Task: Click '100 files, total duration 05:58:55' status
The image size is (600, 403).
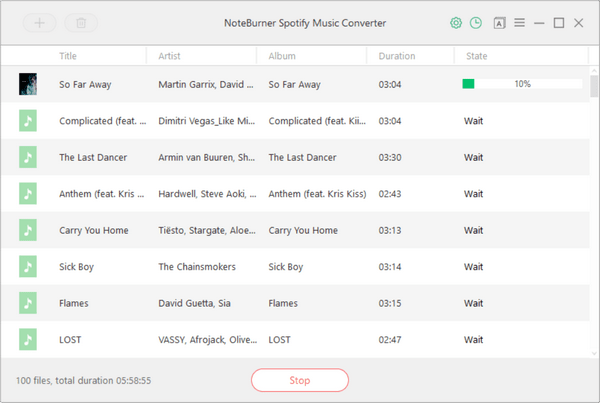Action: [x=83, y=380]
